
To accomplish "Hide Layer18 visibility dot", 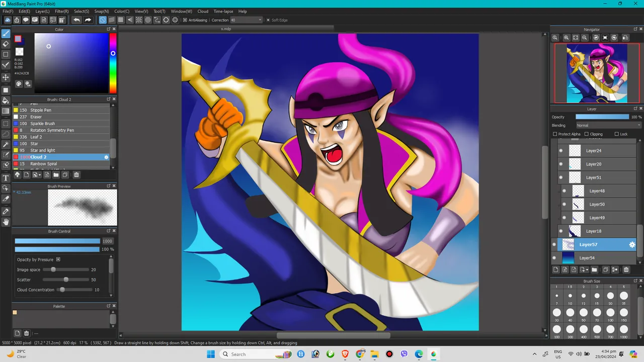I will [560, 231].
